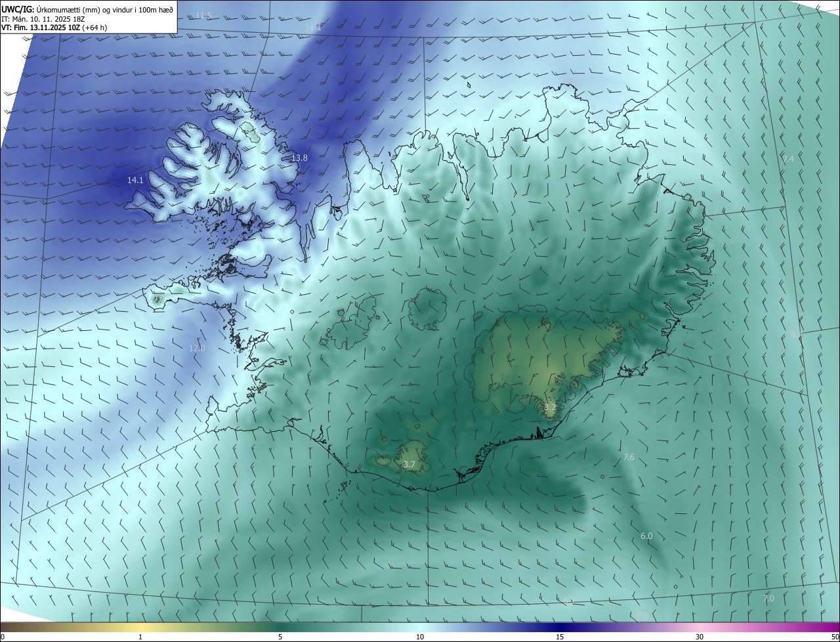The image size is (840, 642).
Task: Click the 11.5 value label at the top
Action: pos(204,15)
